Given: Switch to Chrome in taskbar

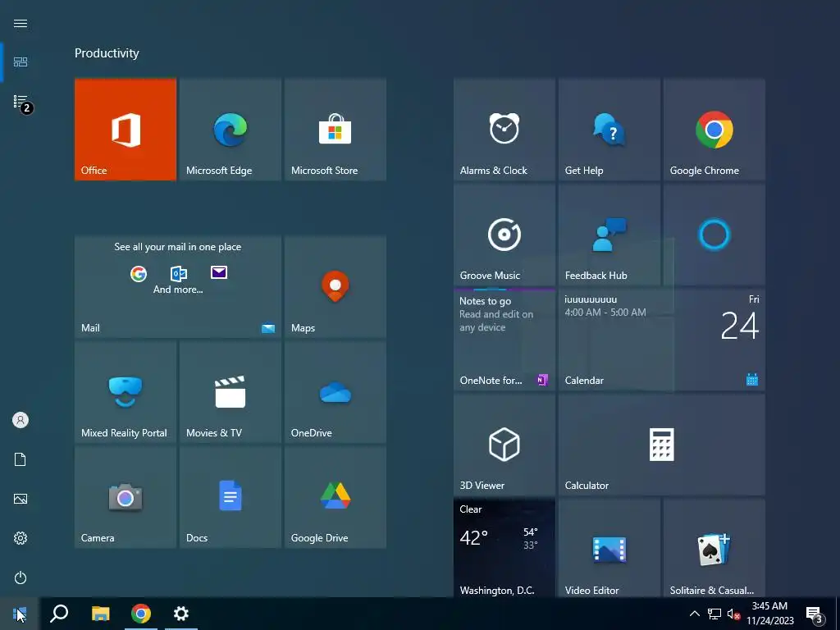Looking at the screenshot, I should coord(141,614).
